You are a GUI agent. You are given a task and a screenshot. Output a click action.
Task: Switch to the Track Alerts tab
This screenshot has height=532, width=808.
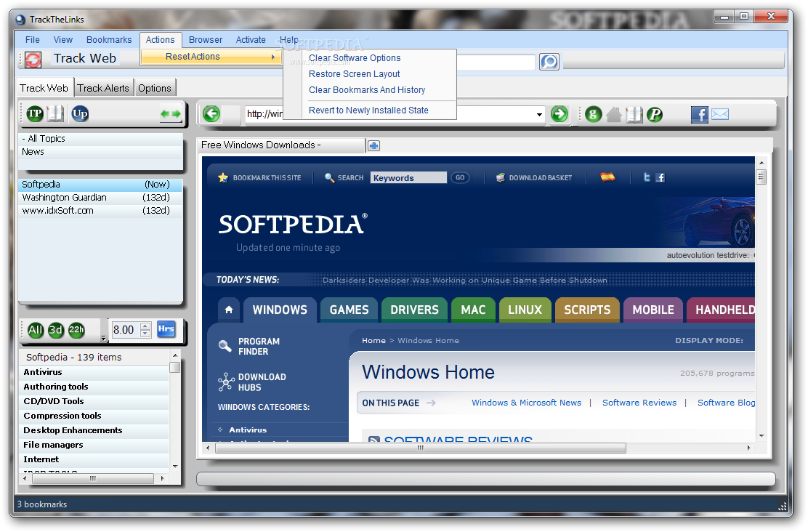[103, 88]
